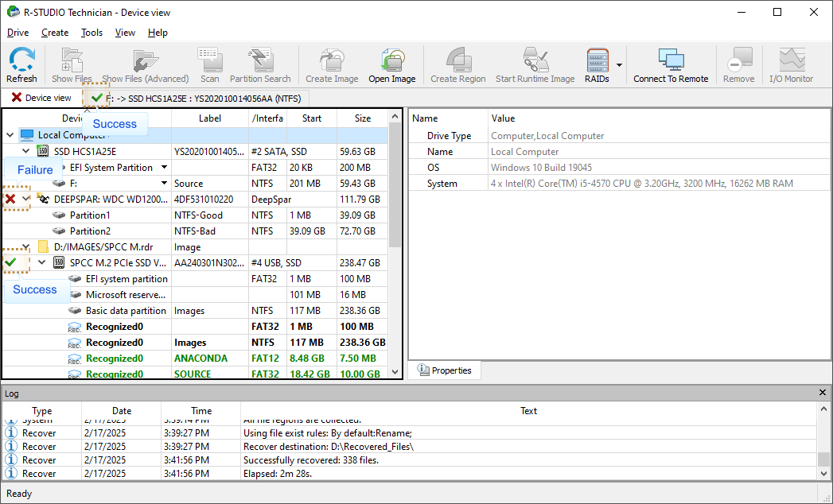The width and height of the screenshot is (833, 504).
Task: Collapse the SSD HCS1A25E drive node
Action: (26, 151)
